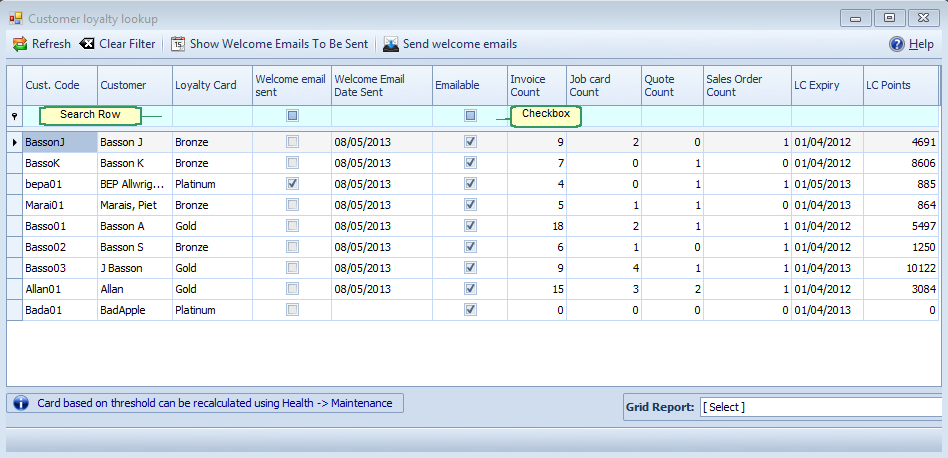Restore the window using the title bar maximize button

889,18
